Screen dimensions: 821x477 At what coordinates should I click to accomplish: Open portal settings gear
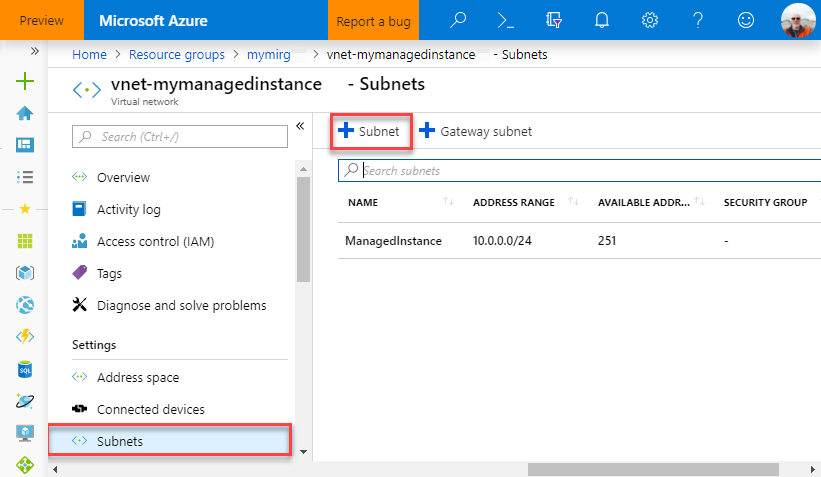click(x=650, y=20)
